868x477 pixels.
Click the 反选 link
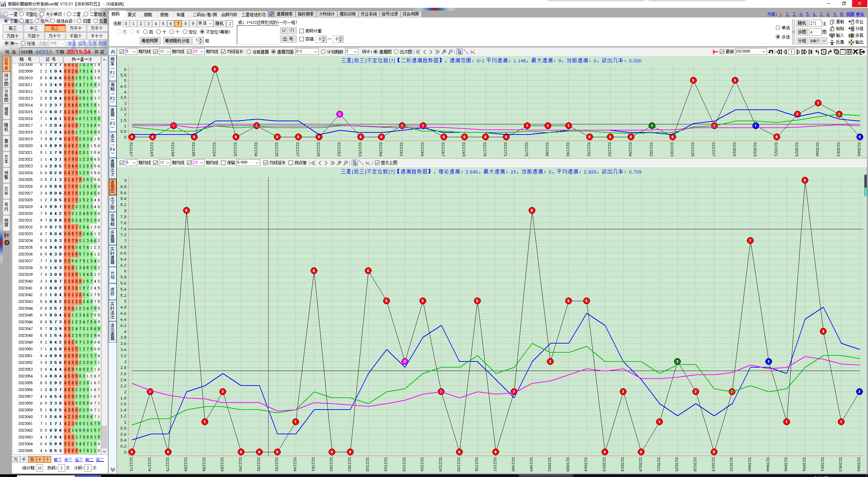[x=82, y=43]
